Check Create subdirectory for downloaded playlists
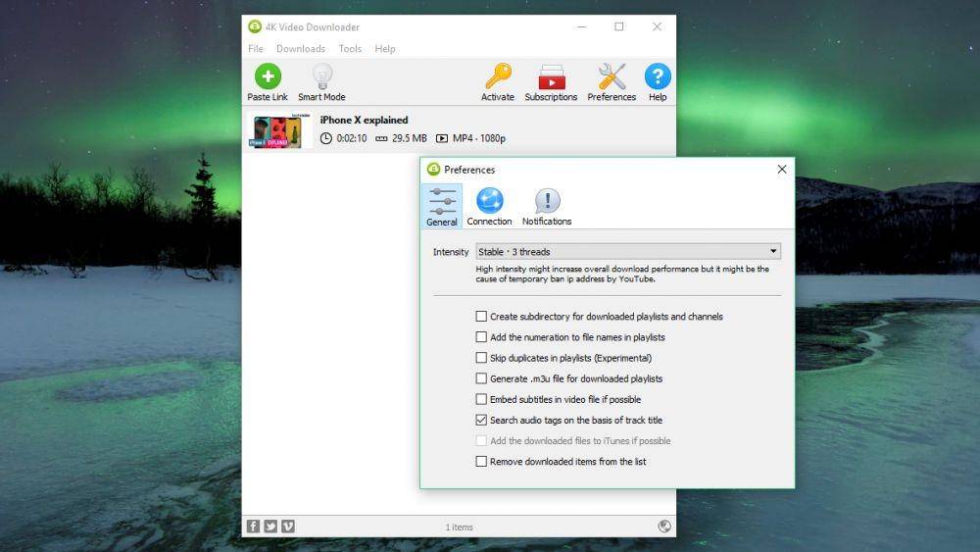This screenshot has height=552, width=980. pyautogui.click(x=481, y=317)
